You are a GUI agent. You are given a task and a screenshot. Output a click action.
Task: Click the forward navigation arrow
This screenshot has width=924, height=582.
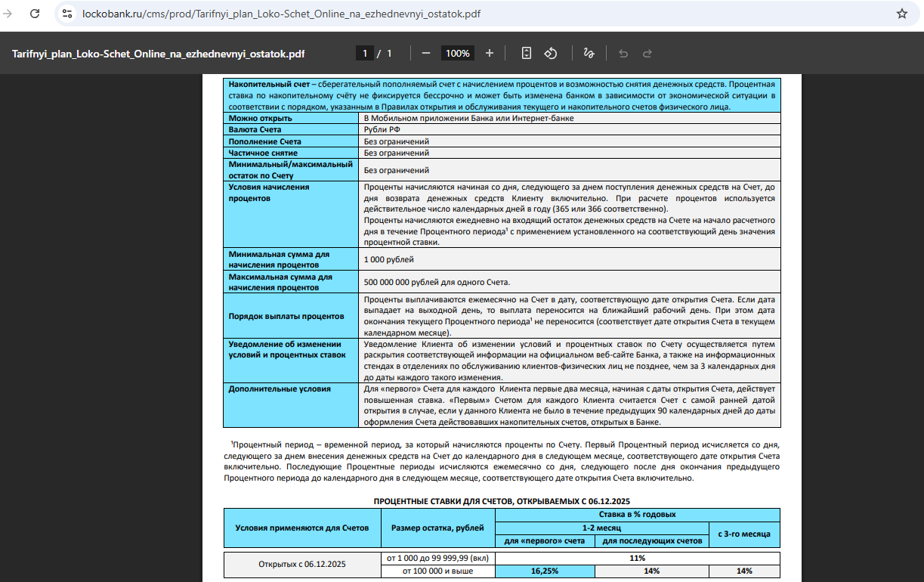click(x=8, y=14)
